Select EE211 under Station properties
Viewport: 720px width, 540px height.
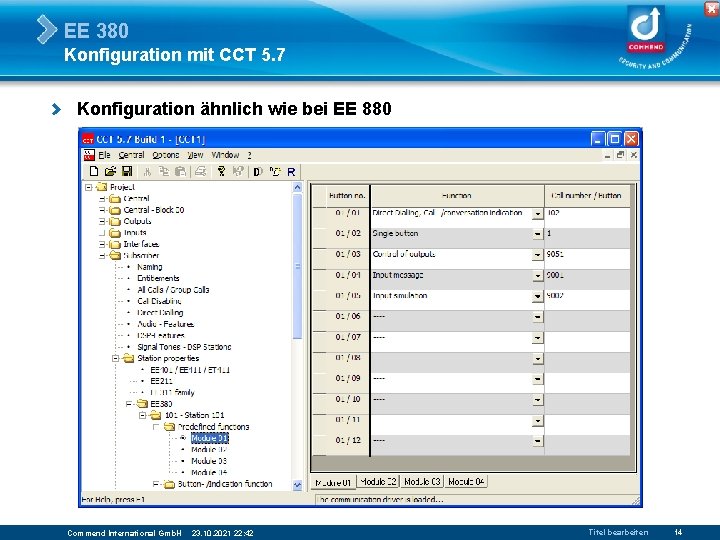click(161, 381)
